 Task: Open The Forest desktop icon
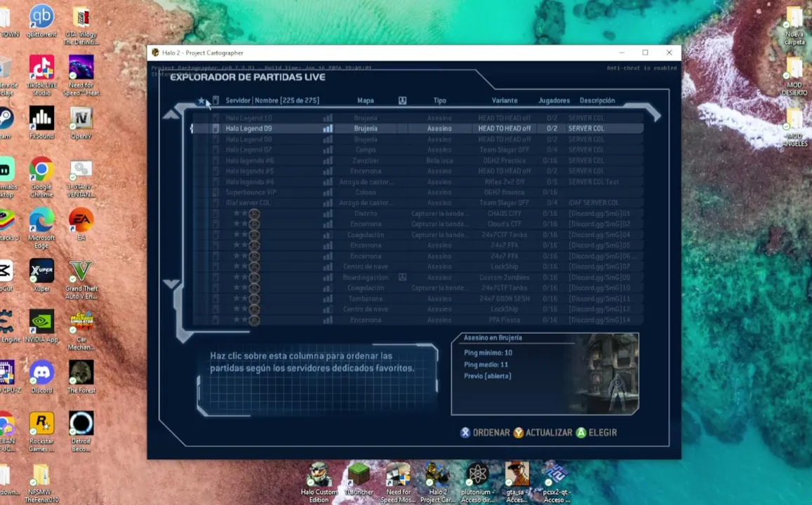[81, 377]
